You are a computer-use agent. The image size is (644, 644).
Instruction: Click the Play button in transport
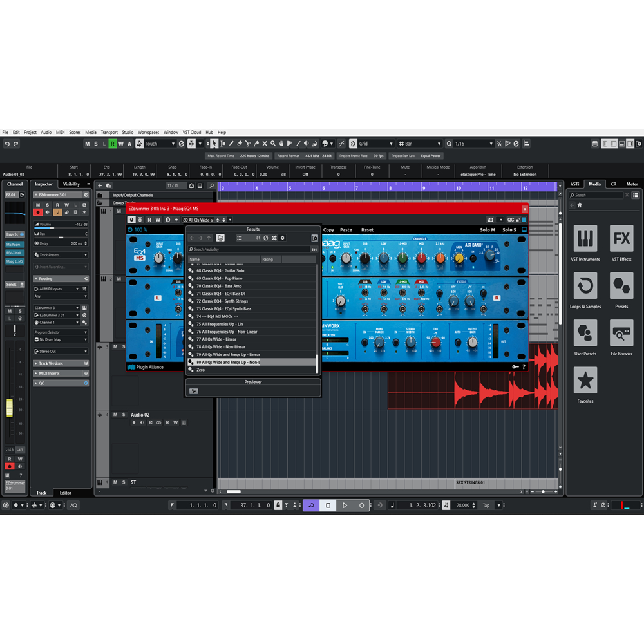tap(345, 505)
